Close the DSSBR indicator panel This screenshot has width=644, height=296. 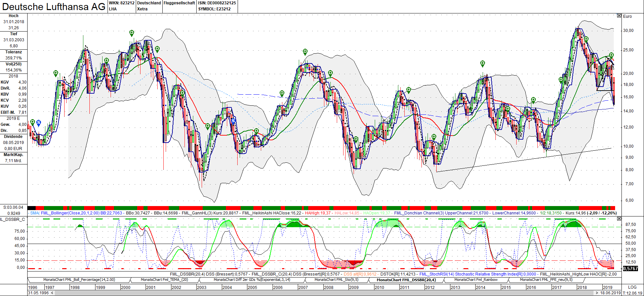pos(619,218)
